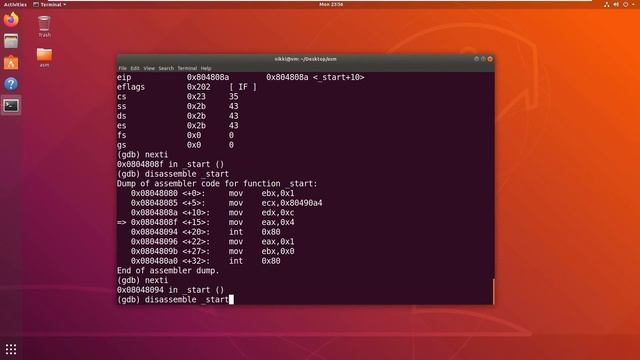The width and height of the screenshot is (640, 360).
Task: Open the clock and calendar panel
Action: click(x=331, y=4)
